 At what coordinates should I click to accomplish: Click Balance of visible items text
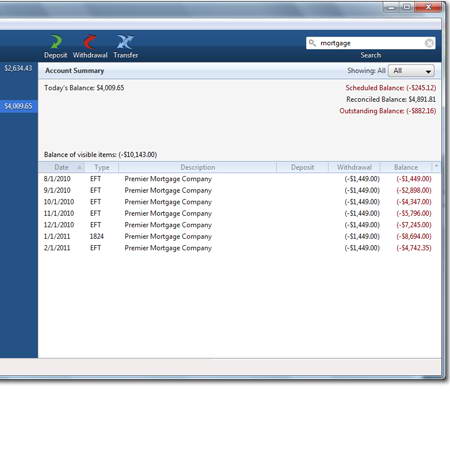coord(100,155)
